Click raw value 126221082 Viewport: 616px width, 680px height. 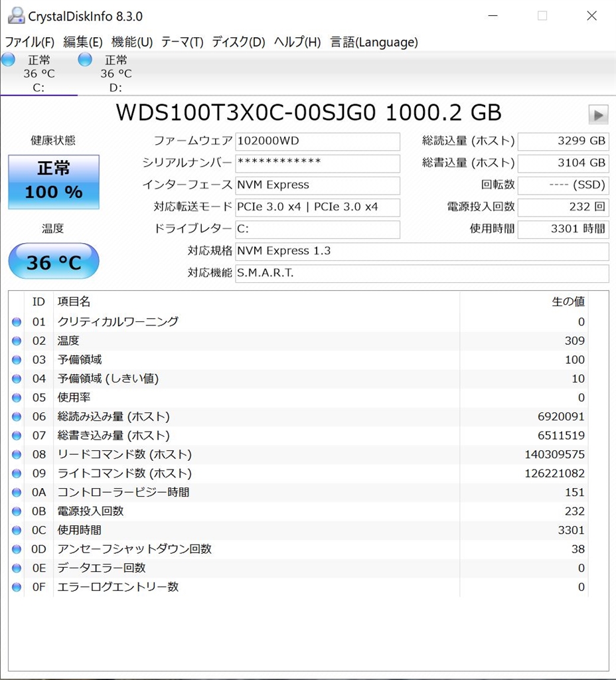[554, 473]
